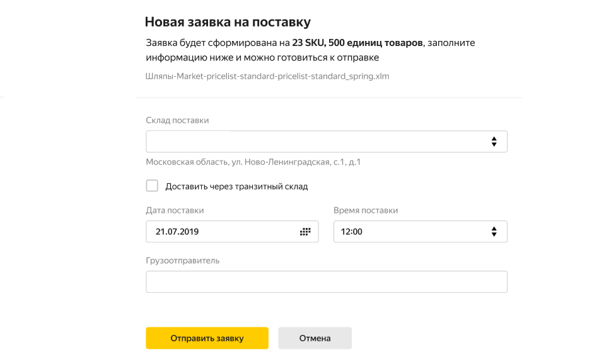Open the Время поставки dropdown showing 12:00
604x364 pixels.
tap(421, 232)
